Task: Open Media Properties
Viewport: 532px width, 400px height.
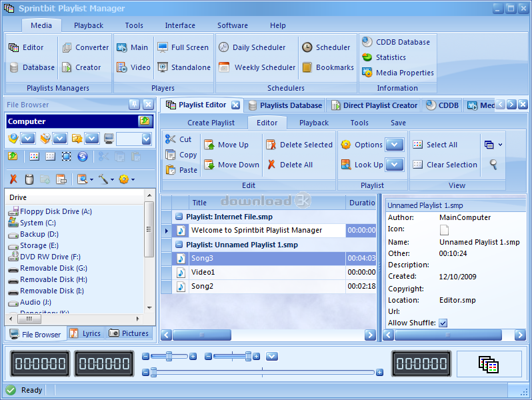Action: (x=398, y=73)
